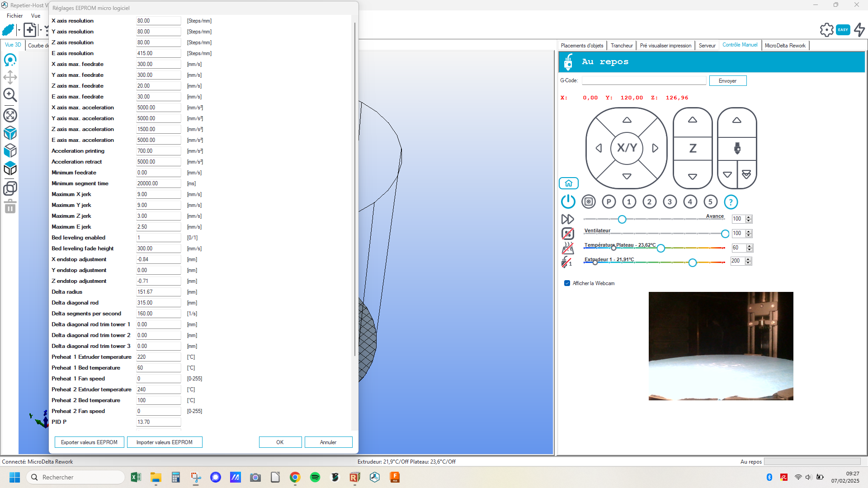
Task: Toggle the printer power icon
Action: (568, 202)
